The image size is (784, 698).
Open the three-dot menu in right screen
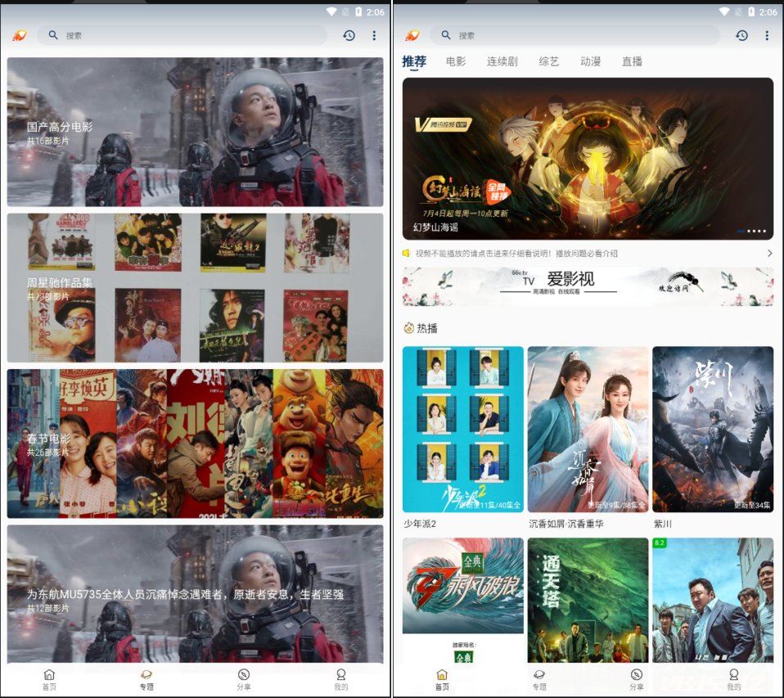pos(767,35)
